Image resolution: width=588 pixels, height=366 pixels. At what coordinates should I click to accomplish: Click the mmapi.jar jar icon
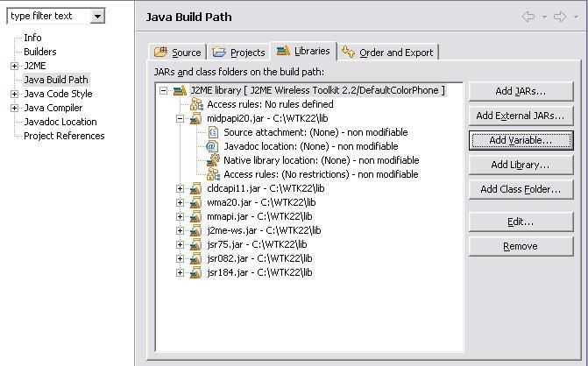tap(195, 216)
